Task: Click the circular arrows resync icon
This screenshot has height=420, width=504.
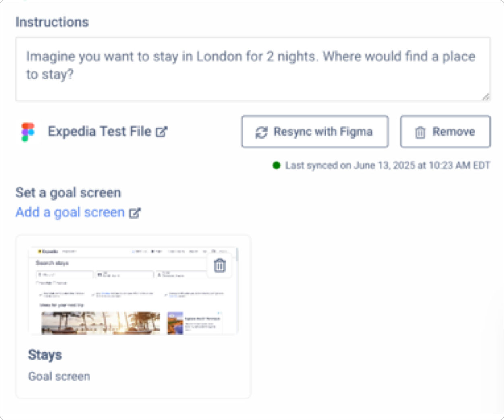Action: pyautogui.click(x=261, y=132)
